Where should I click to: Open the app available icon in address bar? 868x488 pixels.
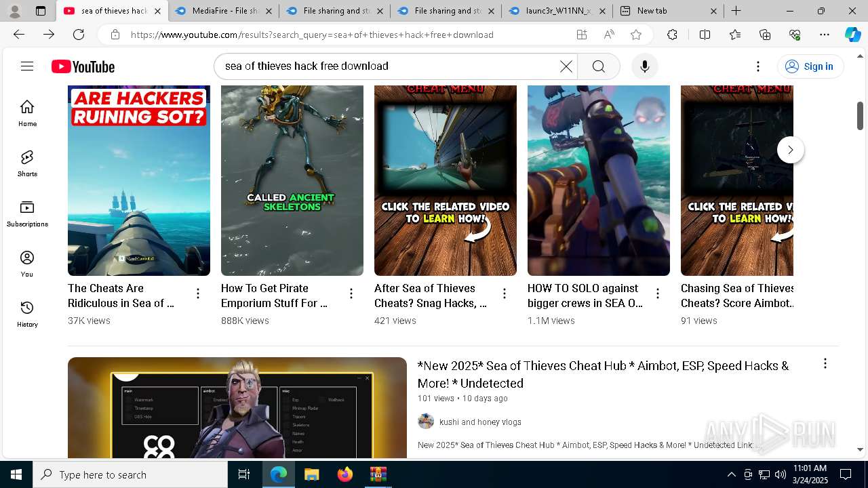click(582, 35)
